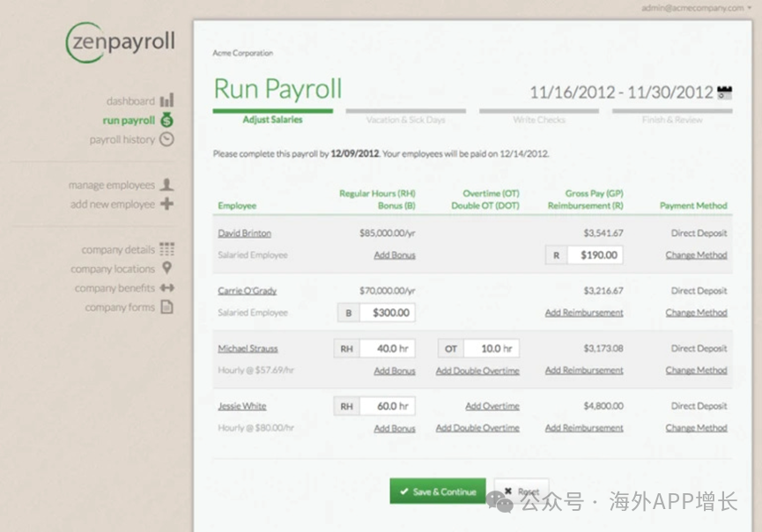Viewport: 762px width, 532px height.
Task: Click Jessie White's $4,800.00 gross pay
Action: 603,406
